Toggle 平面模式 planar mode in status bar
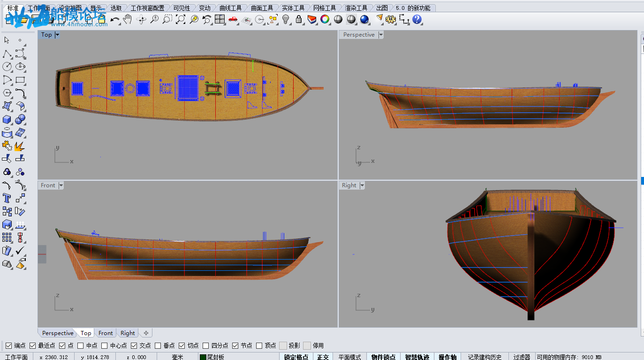 pos(350,357)
